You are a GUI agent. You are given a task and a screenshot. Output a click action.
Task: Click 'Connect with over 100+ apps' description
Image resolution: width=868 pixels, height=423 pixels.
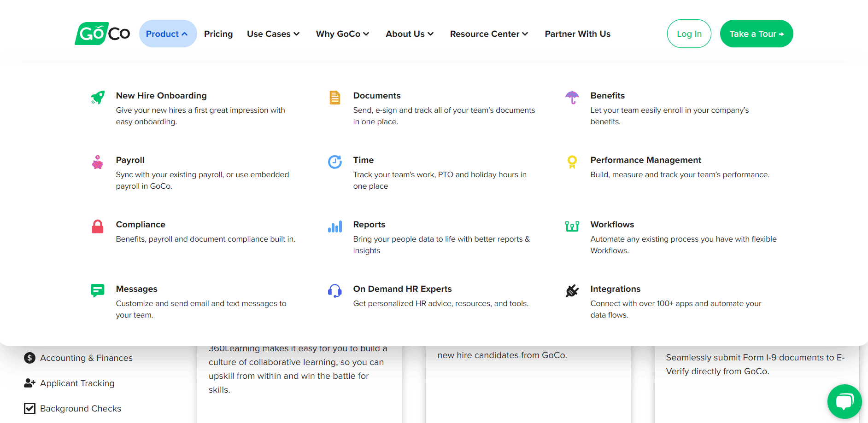tap(676, 309)
